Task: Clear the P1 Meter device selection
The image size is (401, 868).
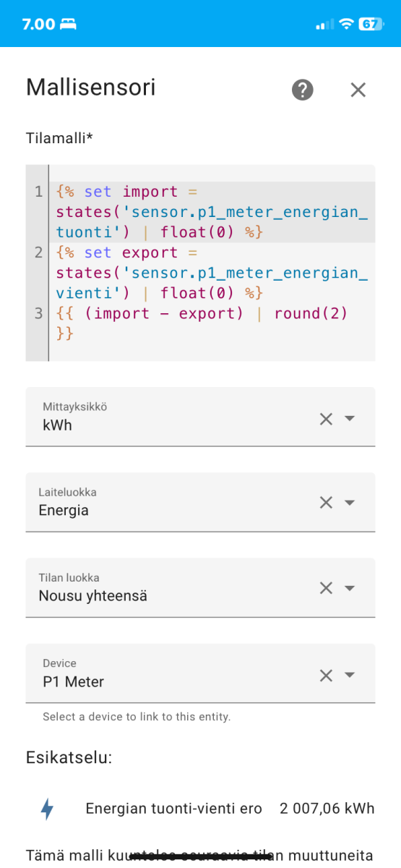Action: coord(326,675)
